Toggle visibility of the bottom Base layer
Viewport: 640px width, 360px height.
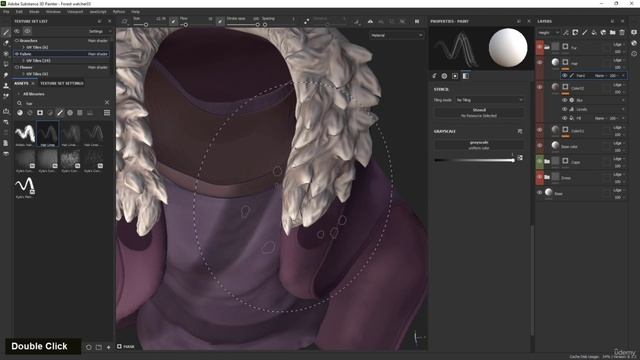point(540,193)
